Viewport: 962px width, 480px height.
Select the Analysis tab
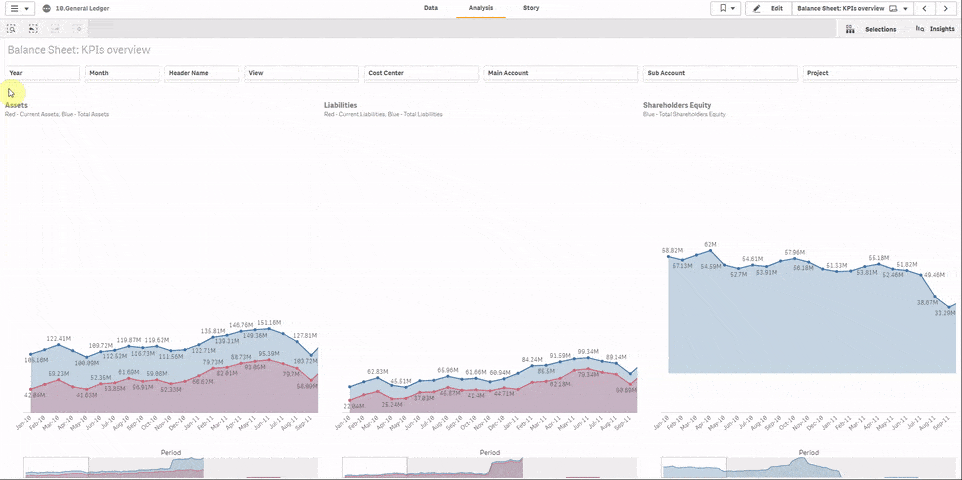pos(481,9)
